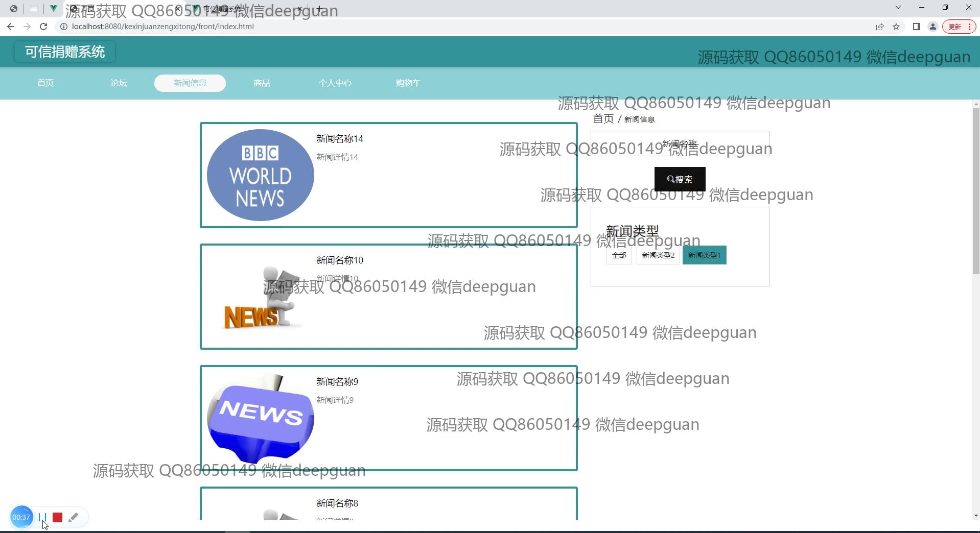
Task: Pause the screen recording
Action: [x=42, y=517]
